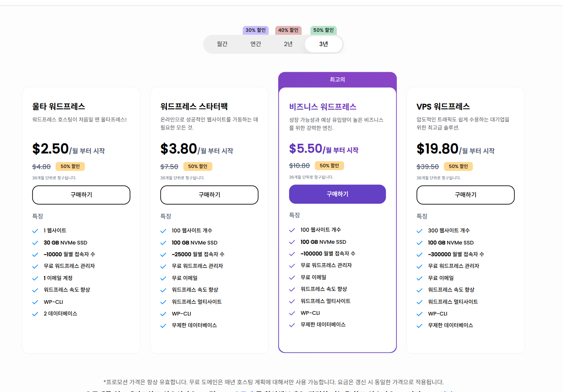Image resolution: width=563 pixels, height=392 pixels.
Task: Click the 300 웹사이트 개수 feature text
Action: coord(449,231)
